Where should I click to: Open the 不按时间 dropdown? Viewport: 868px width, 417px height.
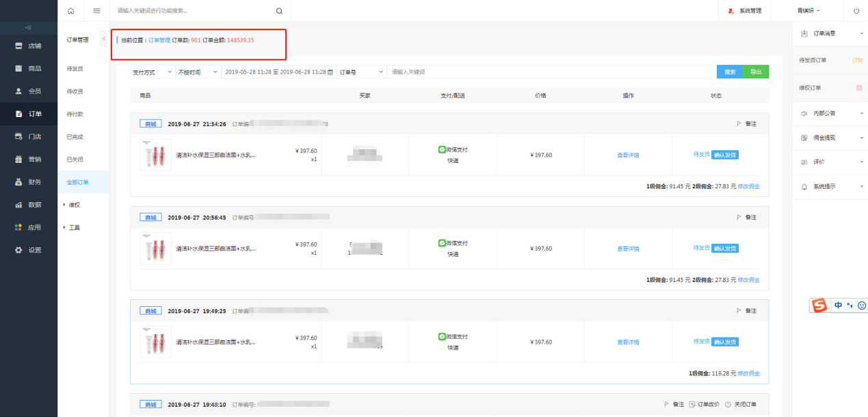pos(197,72)
